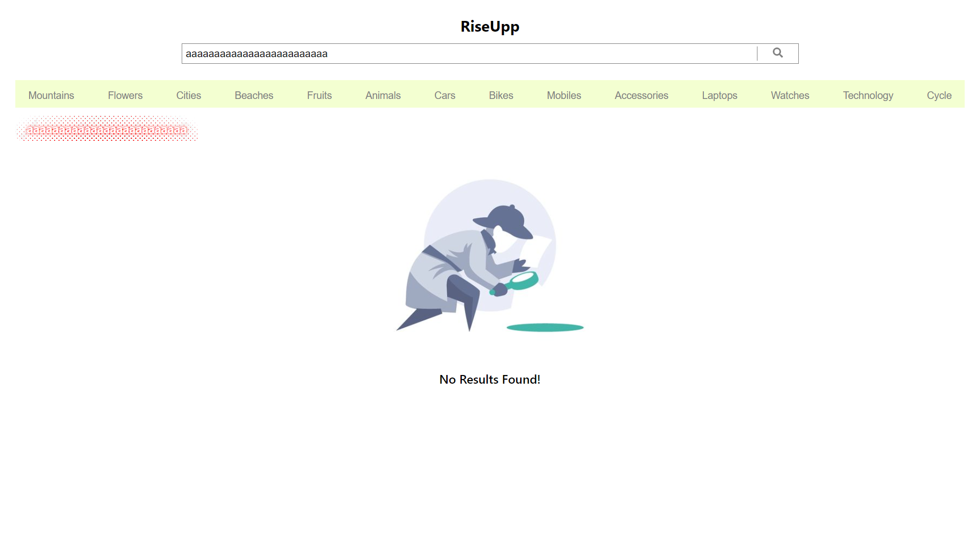Open the Mountains category
This screenshot has width=980, height=551.
click(x=51, y=95)
